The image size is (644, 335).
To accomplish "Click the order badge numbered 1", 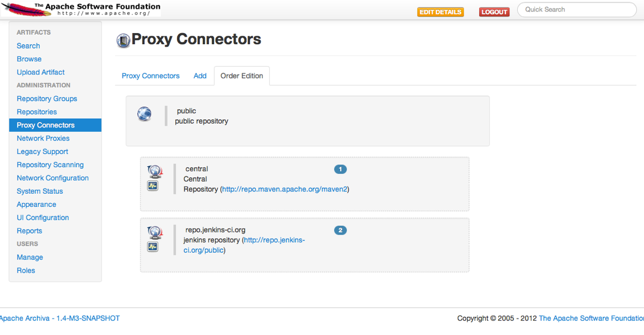I will coord(340,169).
